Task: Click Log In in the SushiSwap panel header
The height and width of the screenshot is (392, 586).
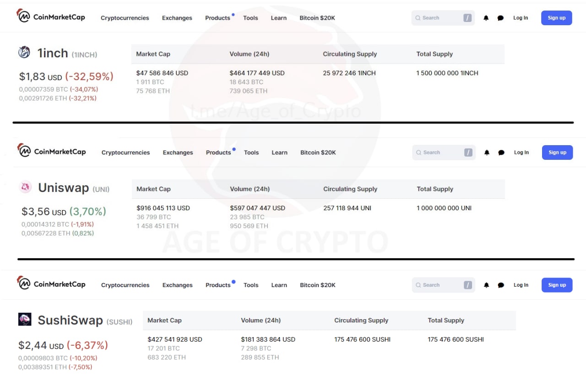Action: pos(521,285)
